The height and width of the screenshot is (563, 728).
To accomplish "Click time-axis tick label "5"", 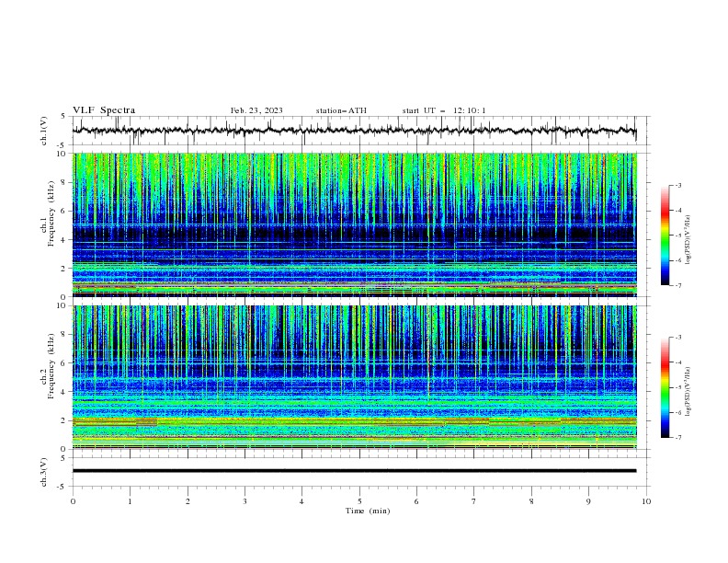I will coord(359,501).
